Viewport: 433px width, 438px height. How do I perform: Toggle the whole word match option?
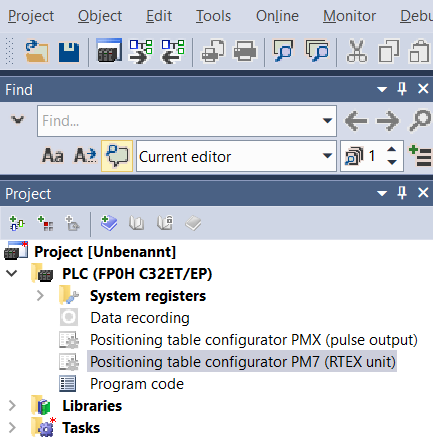point(85,156)
